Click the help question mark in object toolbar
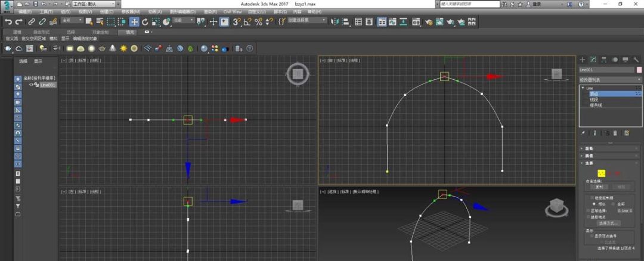The image size is (644, 261). pos(249,48)
